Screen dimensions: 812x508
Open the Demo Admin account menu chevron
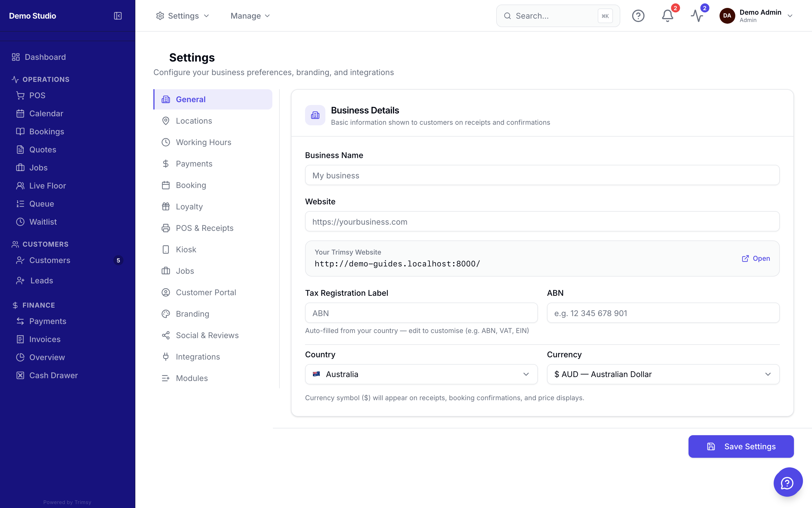click(x=790, y=16)
